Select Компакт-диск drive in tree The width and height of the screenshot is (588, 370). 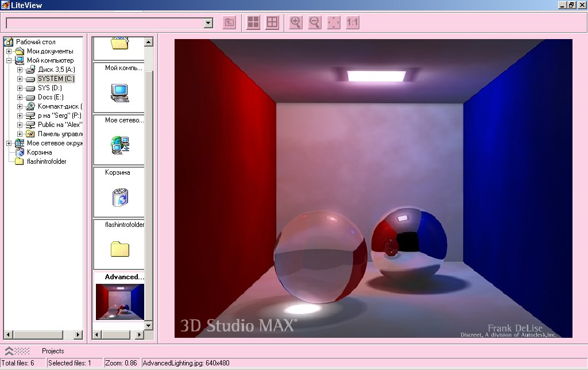click(60, 106)
